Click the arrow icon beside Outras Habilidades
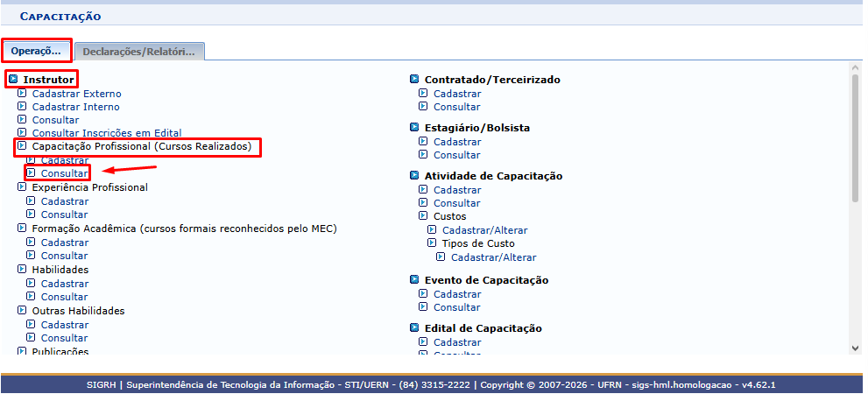 pos(22,310)
